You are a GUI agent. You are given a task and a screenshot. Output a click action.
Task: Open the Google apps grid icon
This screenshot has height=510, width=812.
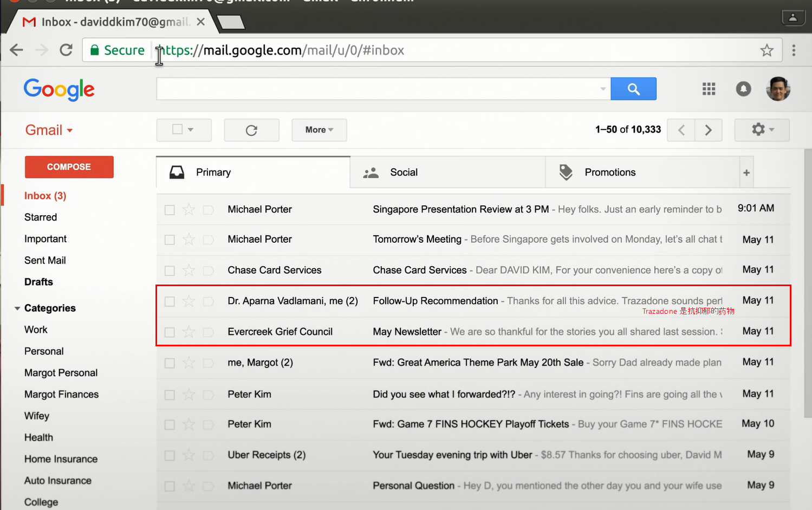(709, 89)
